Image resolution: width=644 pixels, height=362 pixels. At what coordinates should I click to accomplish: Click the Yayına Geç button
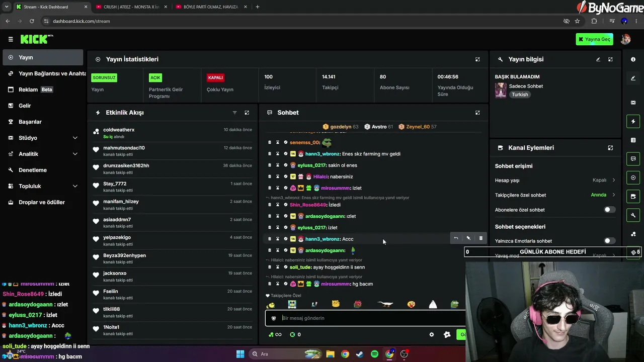point(594,39)
